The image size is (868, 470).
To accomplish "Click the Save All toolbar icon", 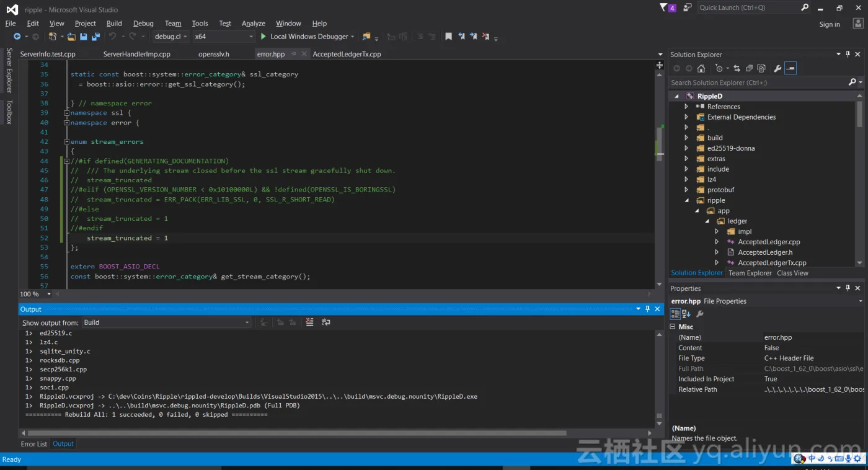I will click(x=95, y=37).
